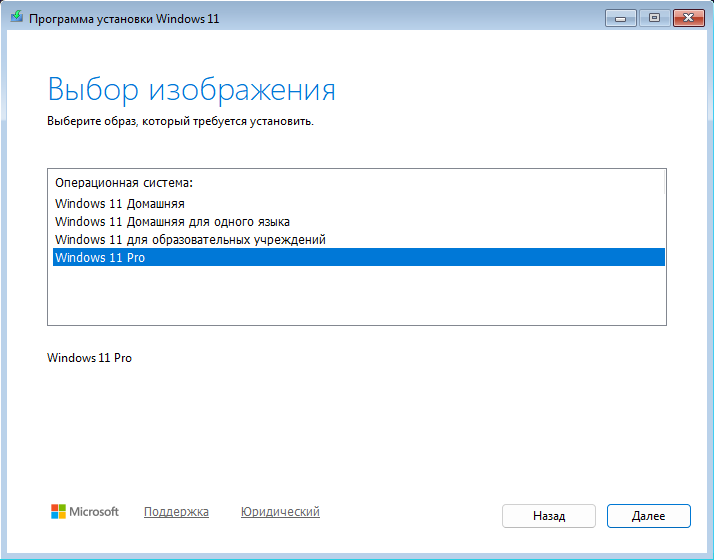714x560 pixels.
Task: Minimize the Windows 11 setup window
Action: click(x=620, y=18)
